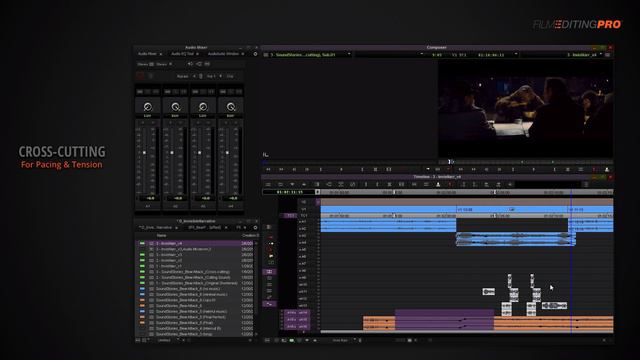The image size is (640, 360).
Task: Click the speaker icon in Audio Mixer
Action: pos(190,64)
